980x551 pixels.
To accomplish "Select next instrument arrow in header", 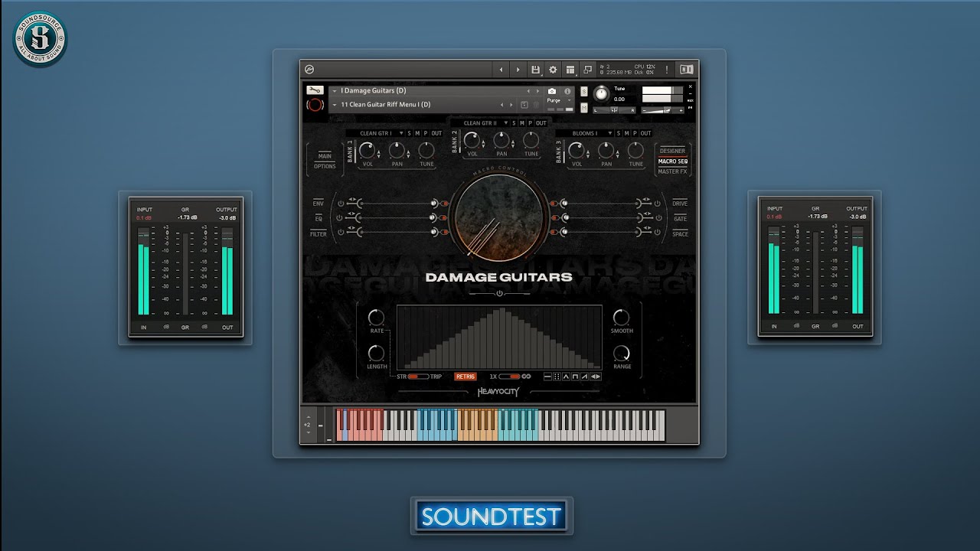I will (537, 91).
